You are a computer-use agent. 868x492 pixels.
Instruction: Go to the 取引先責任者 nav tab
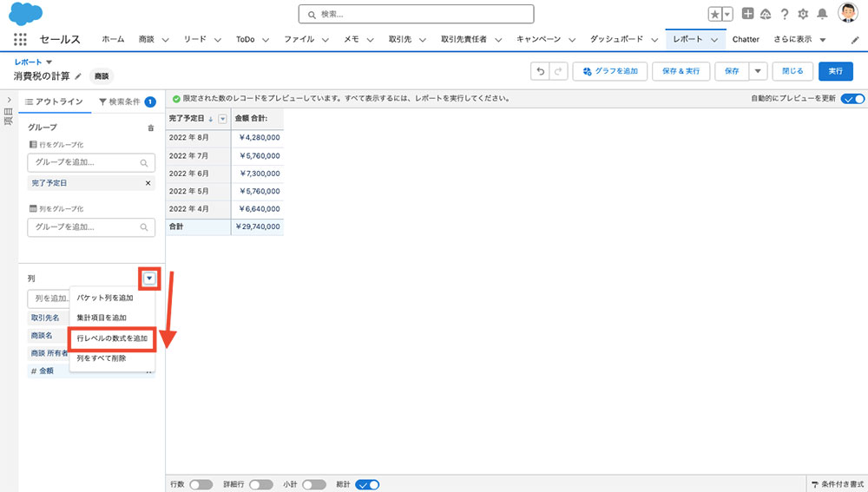[x=464, y=39]
